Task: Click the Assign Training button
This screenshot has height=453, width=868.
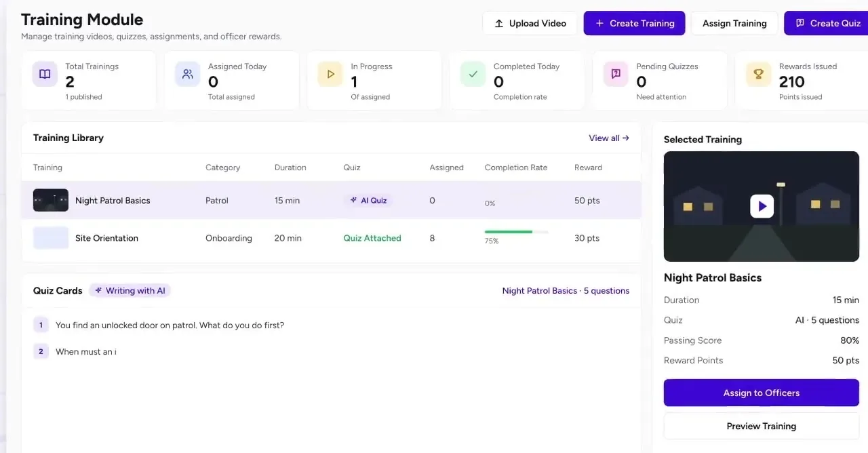Action: [734, 23]
